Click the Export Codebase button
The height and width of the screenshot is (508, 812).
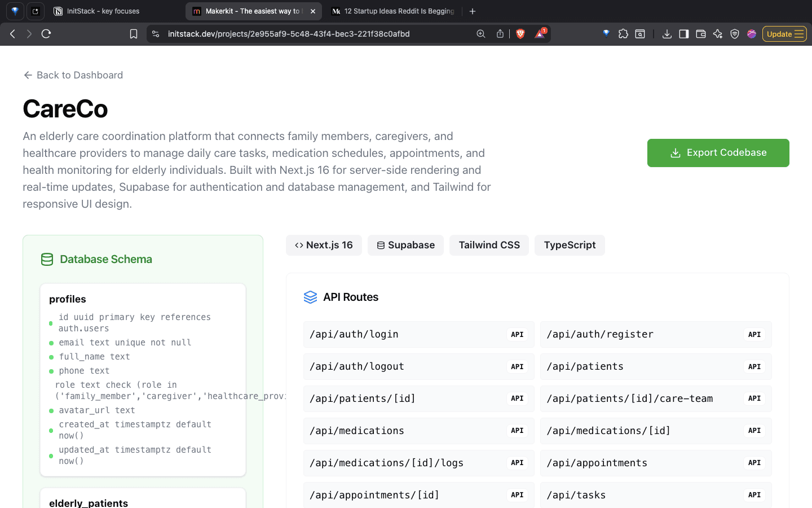coord(718,152)
